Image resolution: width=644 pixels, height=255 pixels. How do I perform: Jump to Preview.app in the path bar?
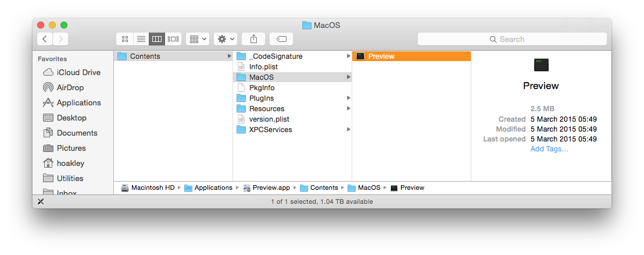point(271,187)
